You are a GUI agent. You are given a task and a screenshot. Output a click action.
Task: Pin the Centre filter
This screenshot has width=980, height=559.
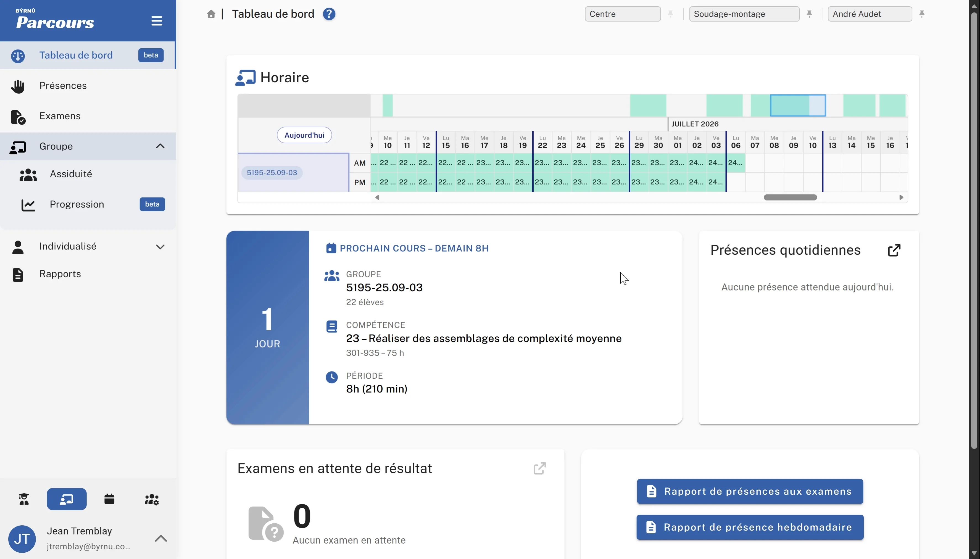click(x=670, y=14)
